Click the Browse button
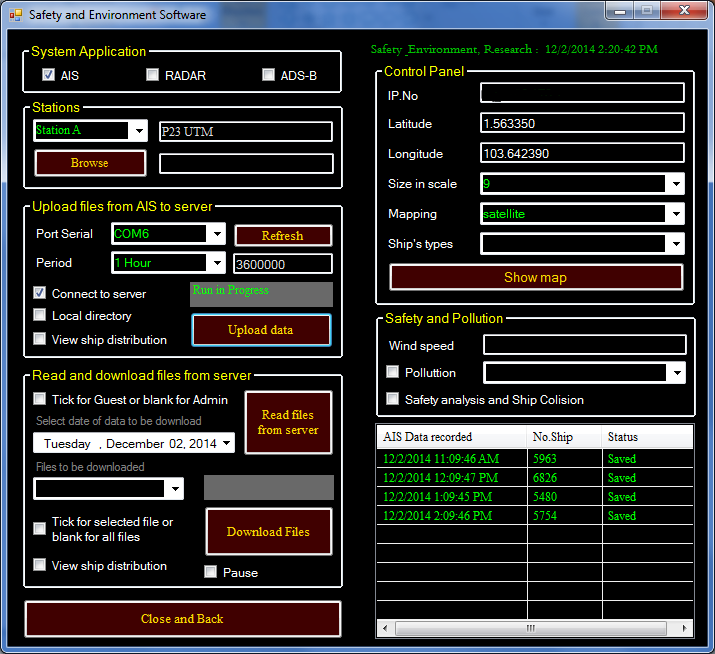Image resolution: width=715 pixels, height=654 pixels. [x=90, y=163]
